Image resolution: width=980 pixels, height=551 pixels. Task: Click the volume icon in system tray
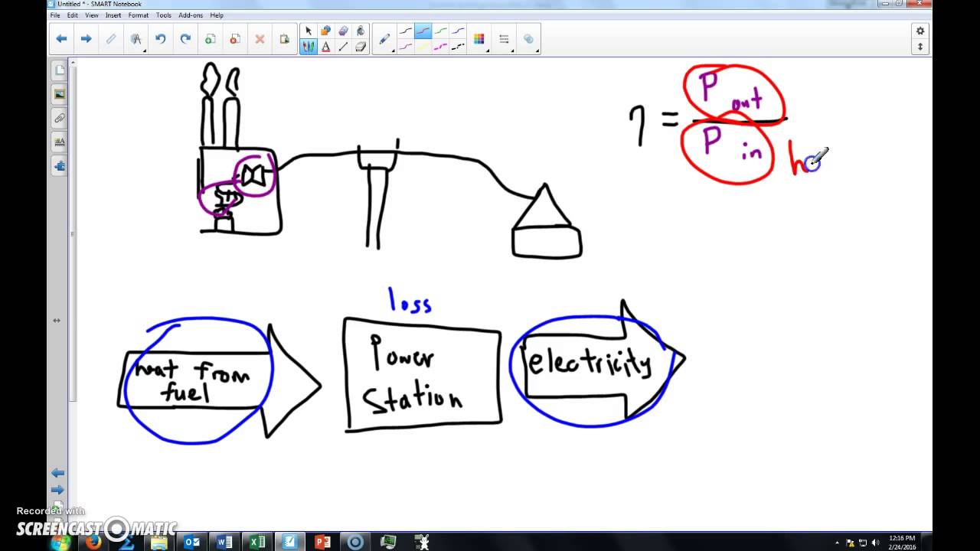[875, 543]
